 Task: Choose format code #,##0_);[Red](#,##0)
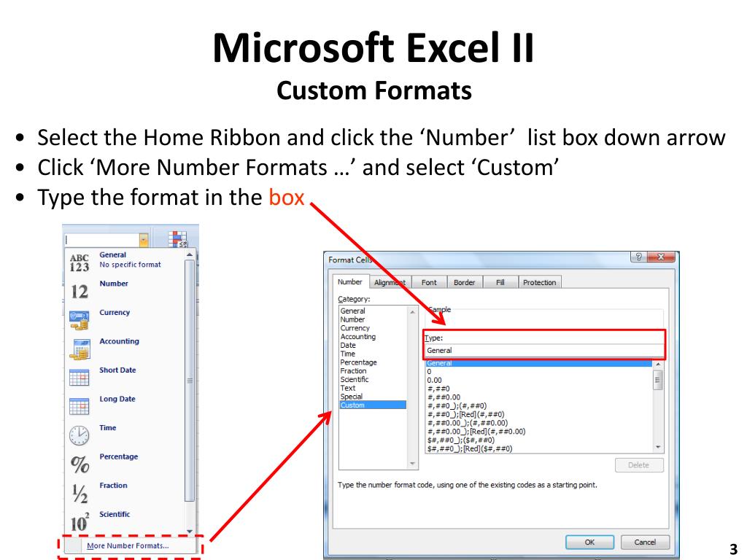pos(539,414)
